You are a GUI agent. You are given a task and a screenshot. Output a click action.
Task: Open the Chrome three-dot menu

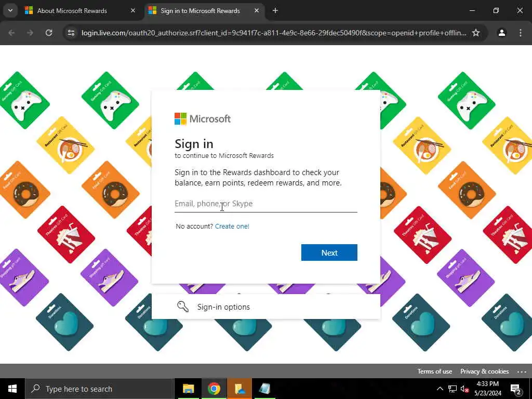(521, 33)
